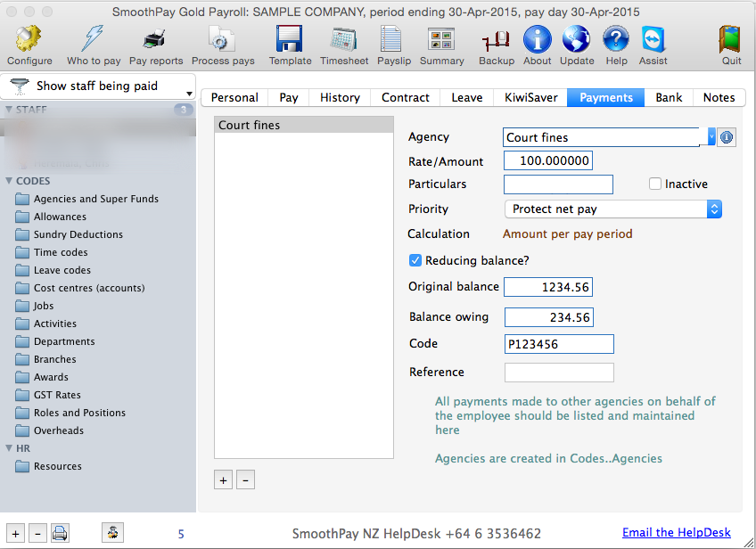Expand the Priority dropdown
This screenshot has height=549, width=756.
tap(713, 209)
